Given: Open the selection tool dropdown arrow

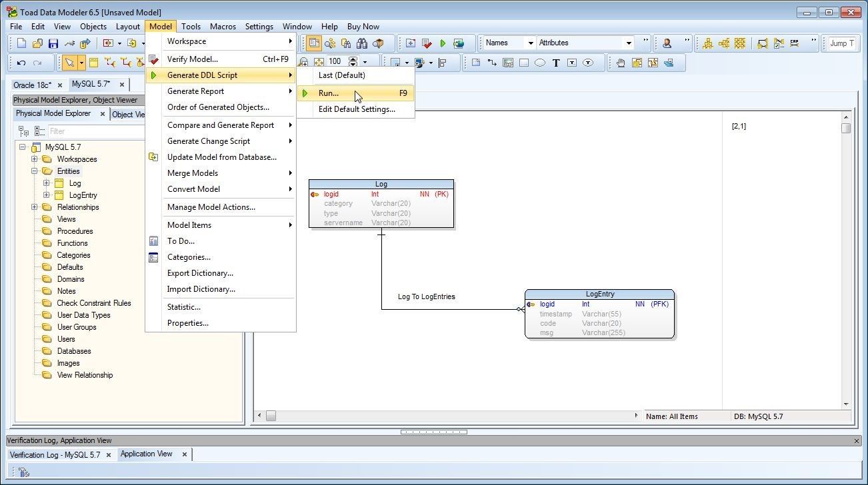Looking at the screenshot, I should [81, 63].
